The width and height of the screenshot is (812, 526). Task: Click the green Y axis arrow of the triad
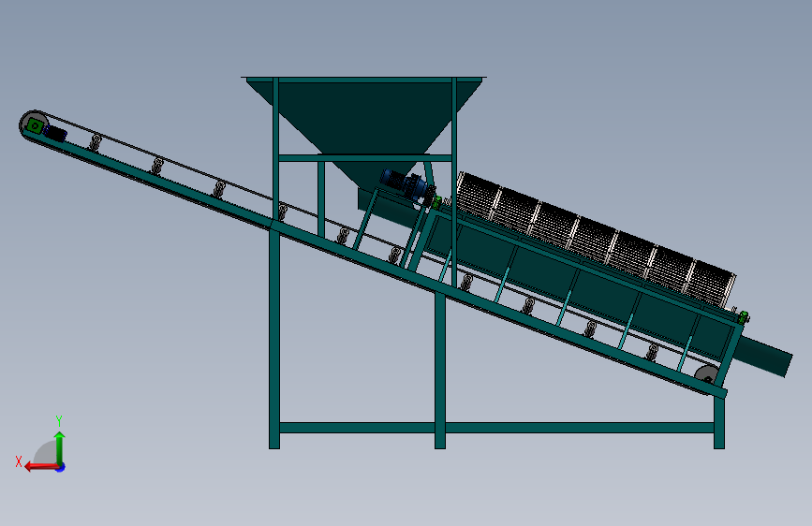[x=60, y=447]
